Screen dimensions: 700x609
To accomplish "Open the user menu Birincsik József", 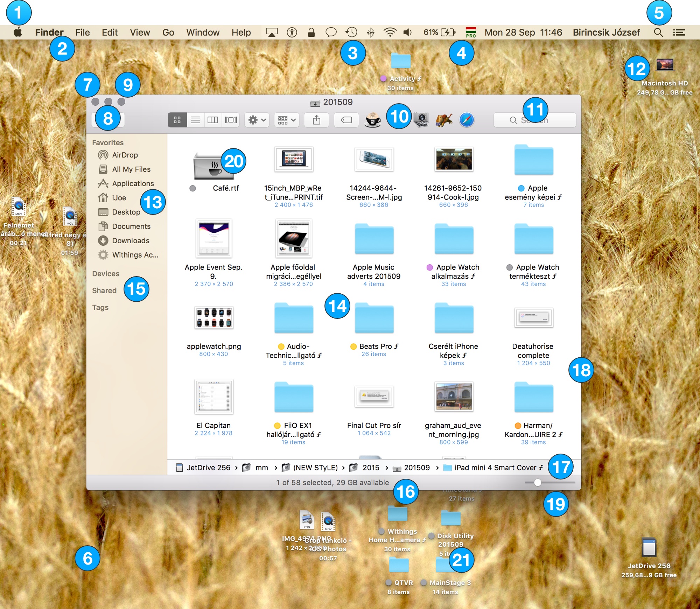I will 606,33.
